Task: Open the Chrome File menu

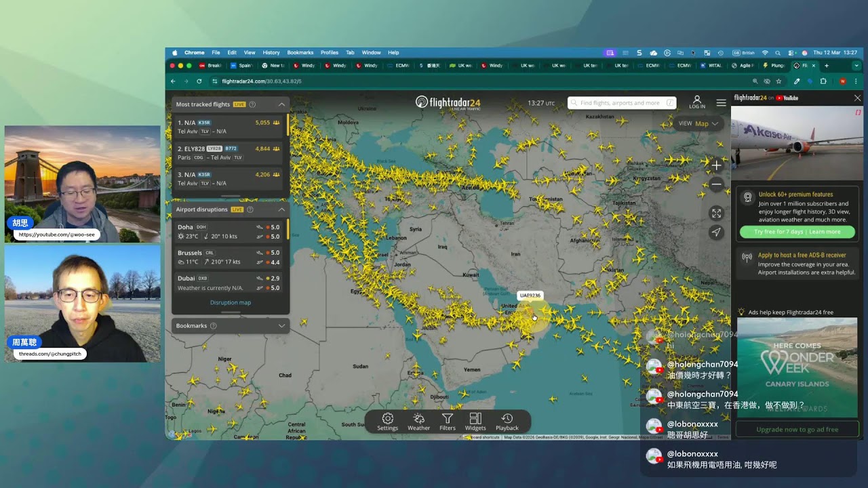Action: click(216, 52)
